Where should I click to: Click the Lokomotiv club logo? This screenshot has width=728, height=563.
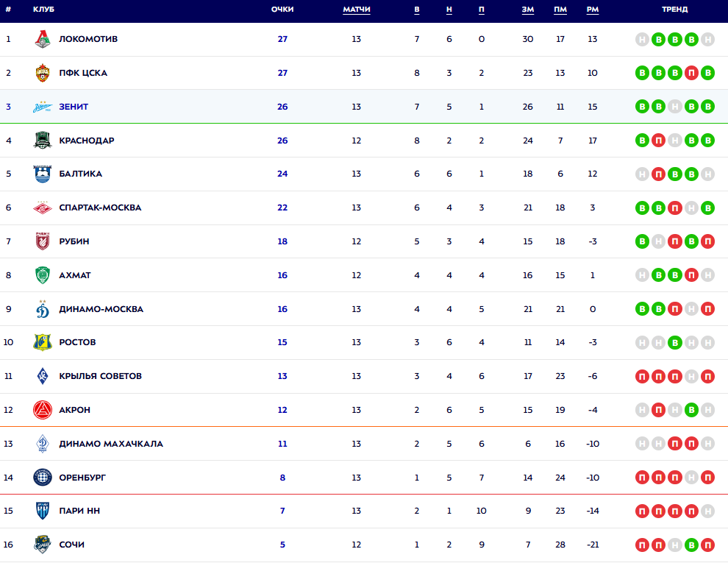[43, 39]
